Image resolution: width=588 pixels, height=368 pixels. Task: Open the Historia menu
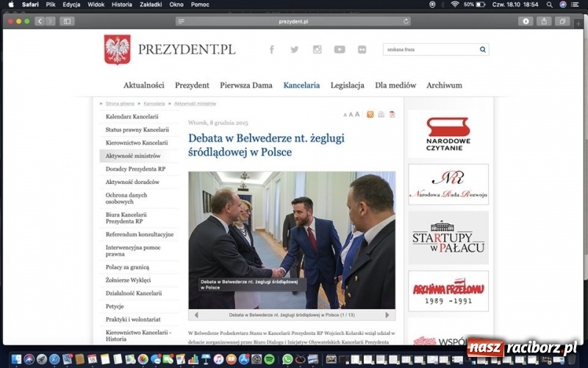(121, 4)
